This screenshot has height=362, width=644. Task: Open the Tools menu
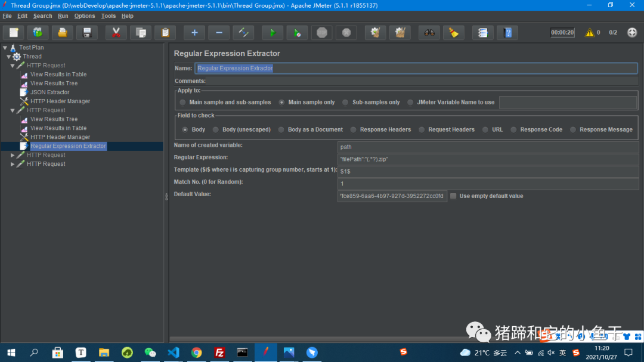coord(109,16)
